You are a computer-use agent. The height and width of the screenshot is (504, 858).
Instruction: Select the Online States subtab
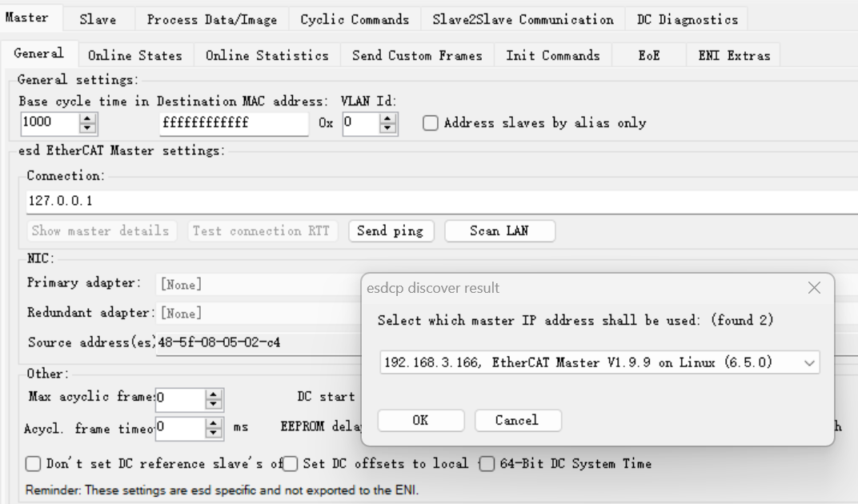coord(134,55)
